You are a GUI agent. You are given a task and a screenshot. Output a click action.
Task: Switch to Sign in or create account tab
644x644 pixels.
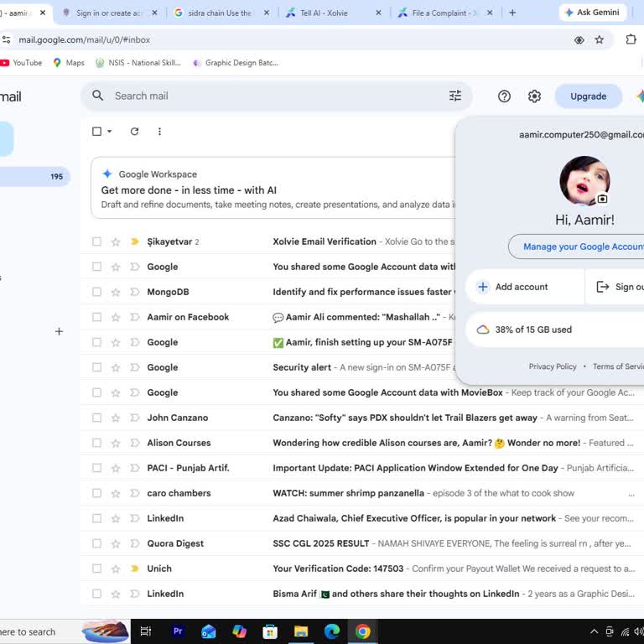109,13
